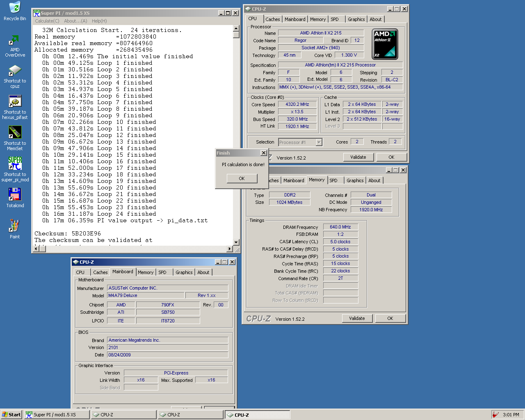Activate the second CPU-Z taskbar button

tap(190, 415)
